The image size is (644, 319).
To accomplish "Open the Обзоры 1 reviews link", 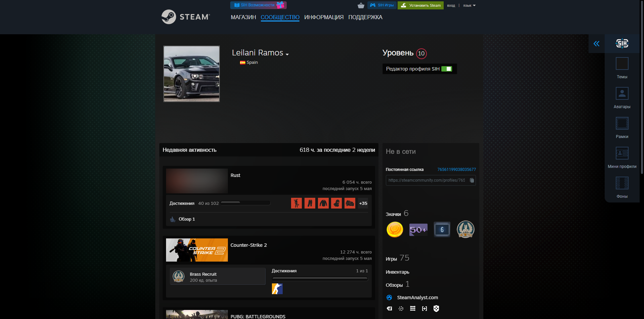I will (398, 284).
